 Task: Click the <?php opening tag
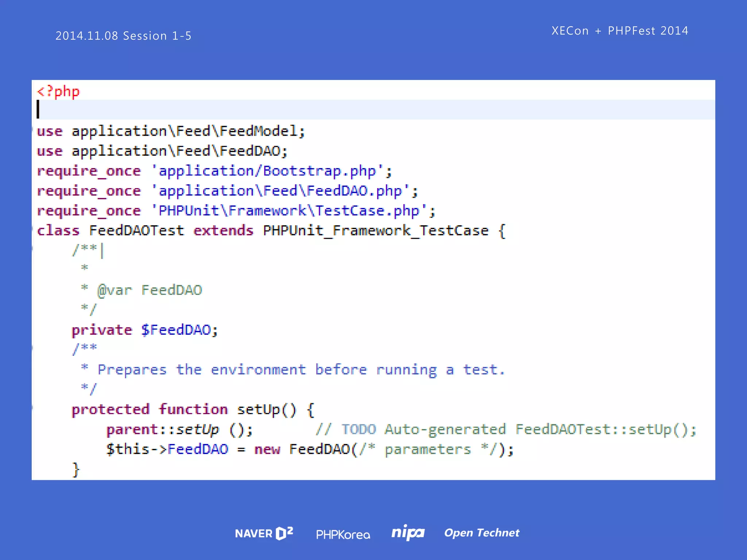pyautogui.click(x=58, y=91)
